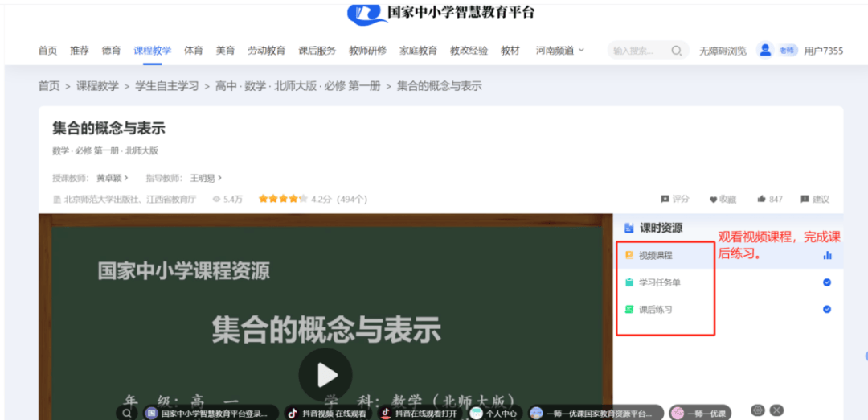Viewport: 868px width, 420px height.
Task: Switch to the short 一师一优课 tab
Action: [700, 414]
